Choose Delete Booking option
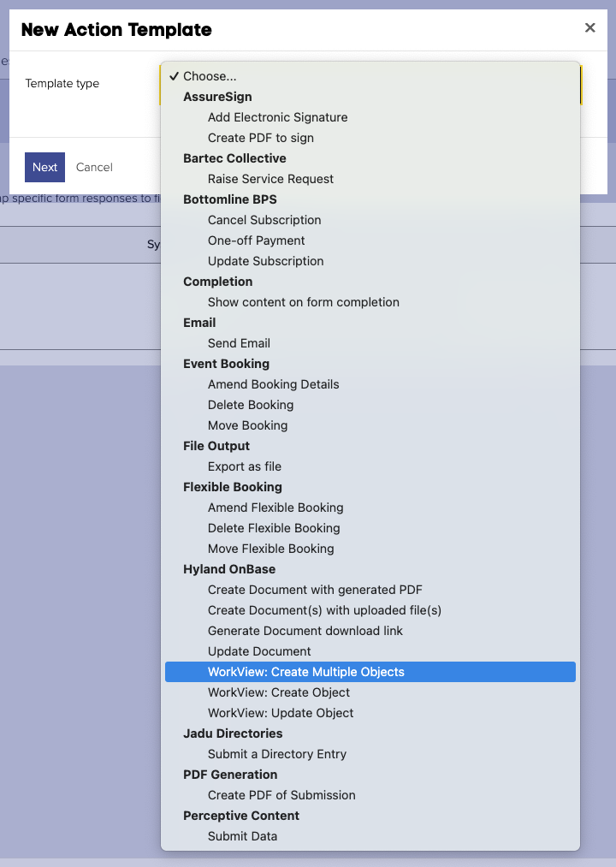The image size is (616, 867). (370, 405)
